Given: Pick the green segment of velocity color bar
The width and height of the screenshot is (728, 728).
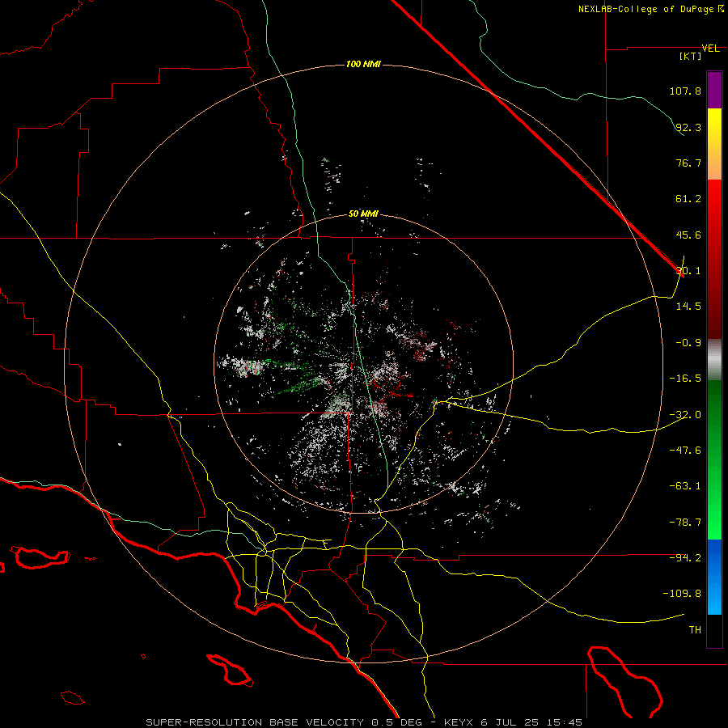Looking at the screenshot, I should (x=714, y=459).
